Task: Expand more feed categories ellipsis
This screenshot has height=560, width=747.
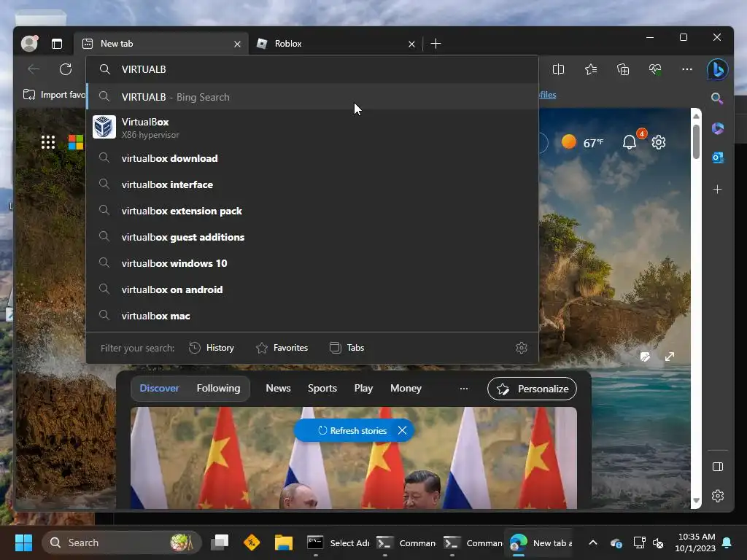Action: point(463,389)
